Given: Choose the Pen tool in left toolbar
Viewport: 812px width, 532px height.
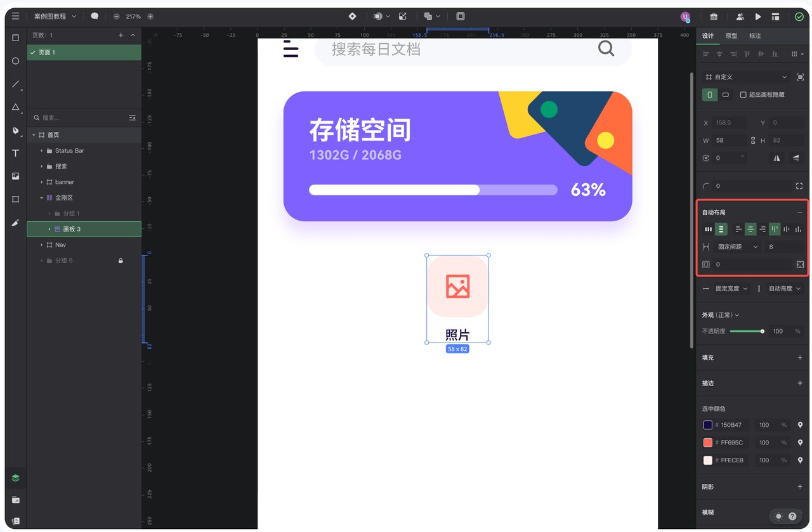Looking at the screenshot, I should pos(16,131).
